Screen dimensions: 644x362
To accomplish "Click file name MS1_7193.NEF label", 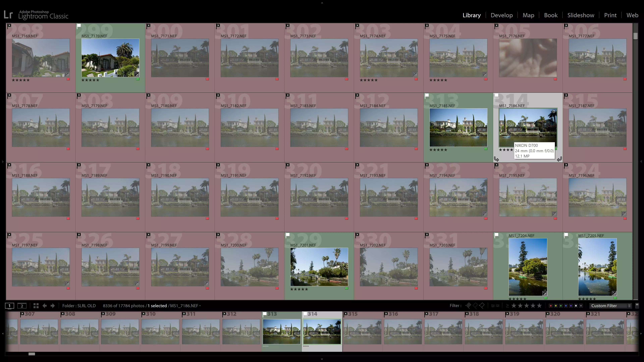I will 372,175.
